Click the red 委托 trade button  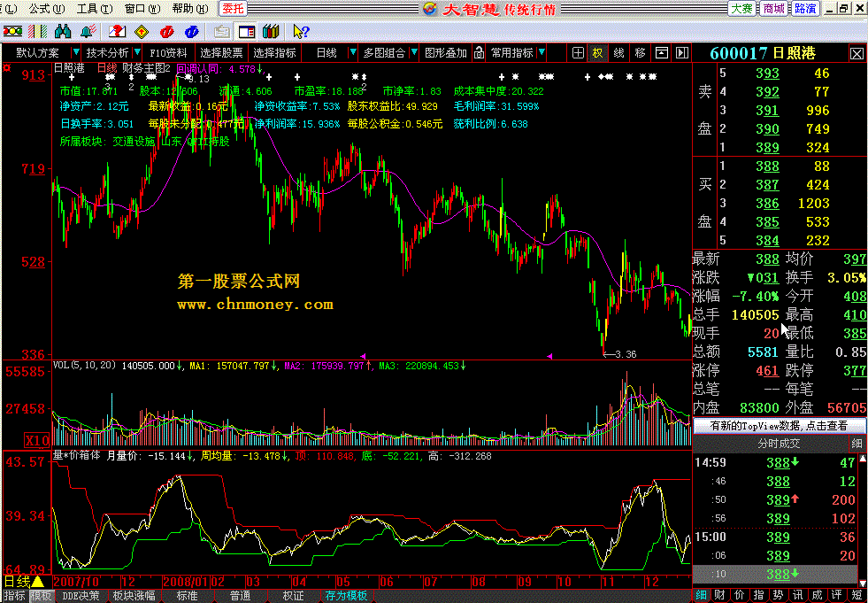click(x=233, y=9)
